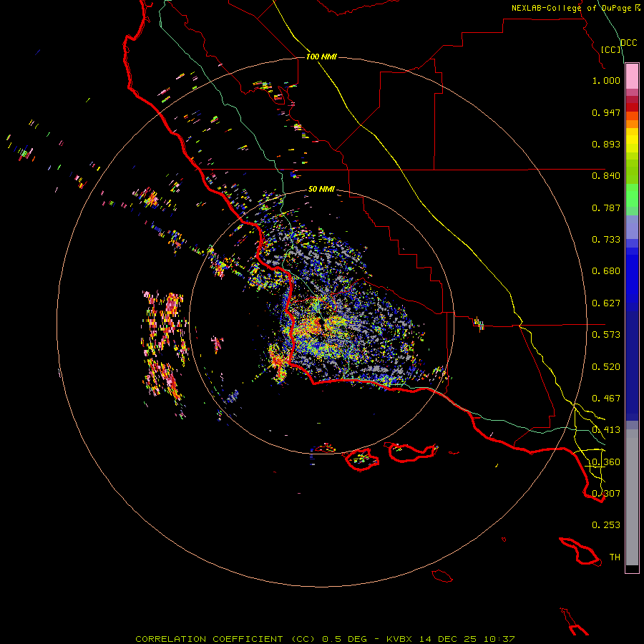This screenshot has height=644, width=644.
Task: Click the 0.893 color scale value
Action: (x=606, y=144)
